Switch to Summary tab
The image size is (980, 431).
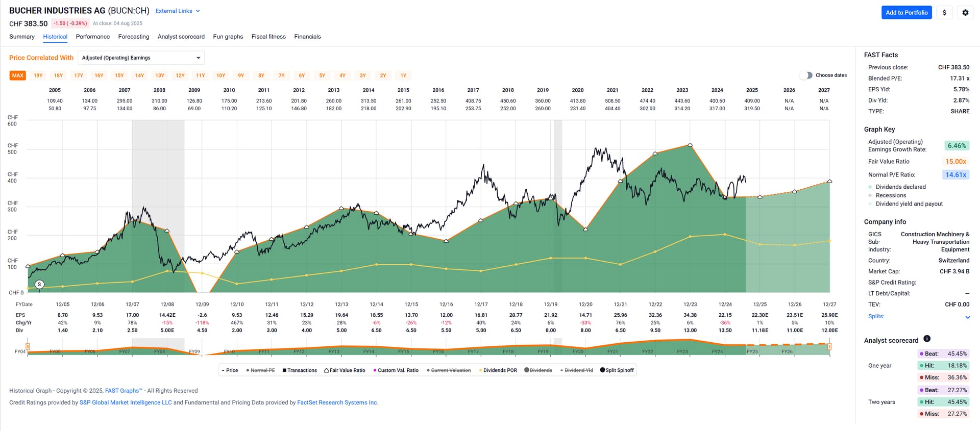22,37
